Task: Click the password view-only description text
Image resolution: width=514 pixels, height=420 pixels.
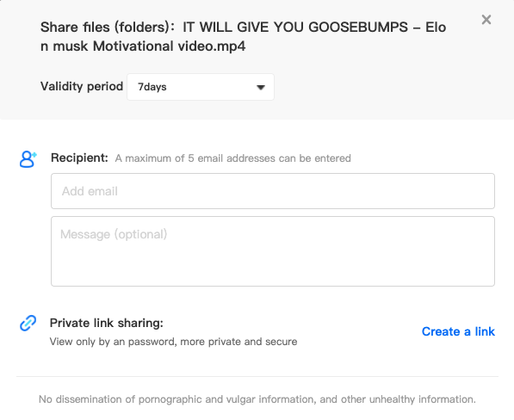Action: click(x=173, y=342)
